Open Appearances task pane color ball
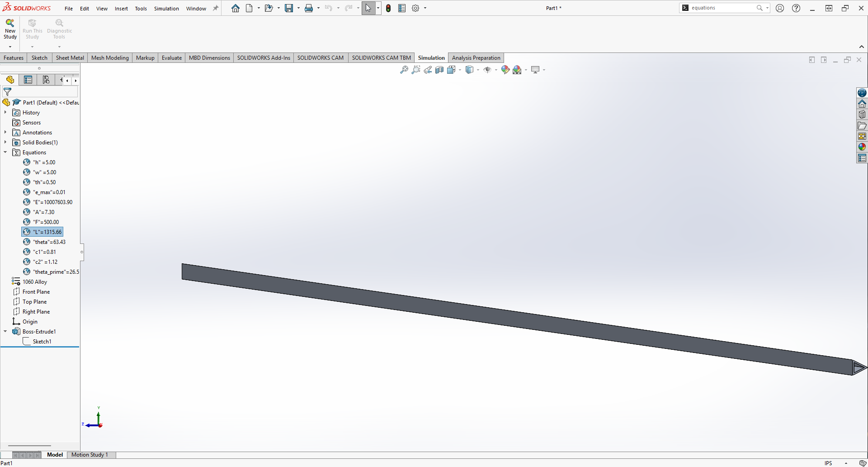 [x=862, y=147]
